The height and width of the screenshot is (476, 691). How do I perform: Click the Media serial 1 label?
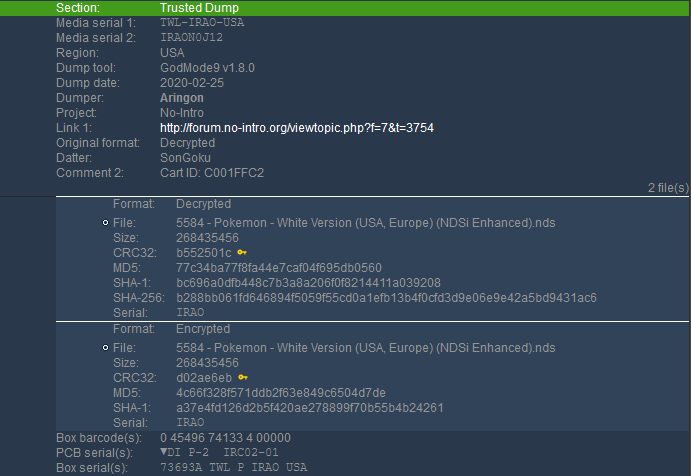[96, 23]
